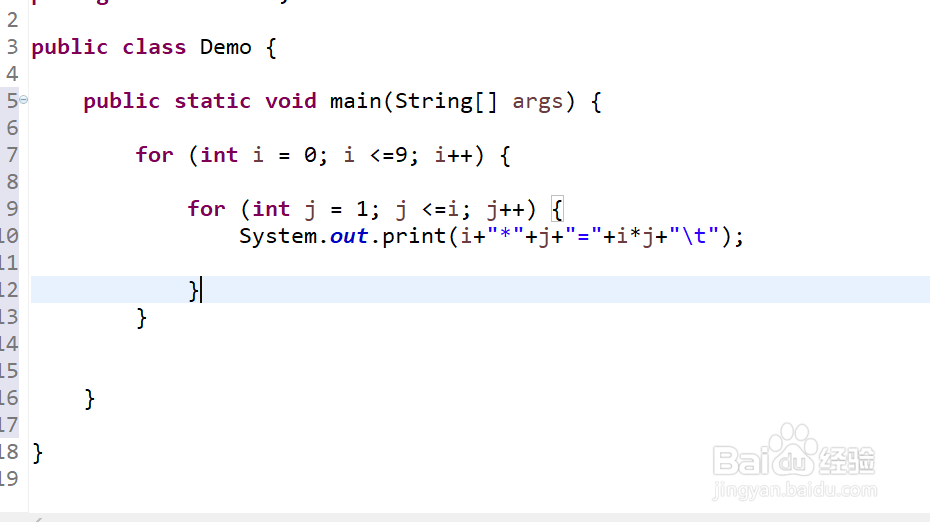Click closing brace on line 13

[141, 318]
